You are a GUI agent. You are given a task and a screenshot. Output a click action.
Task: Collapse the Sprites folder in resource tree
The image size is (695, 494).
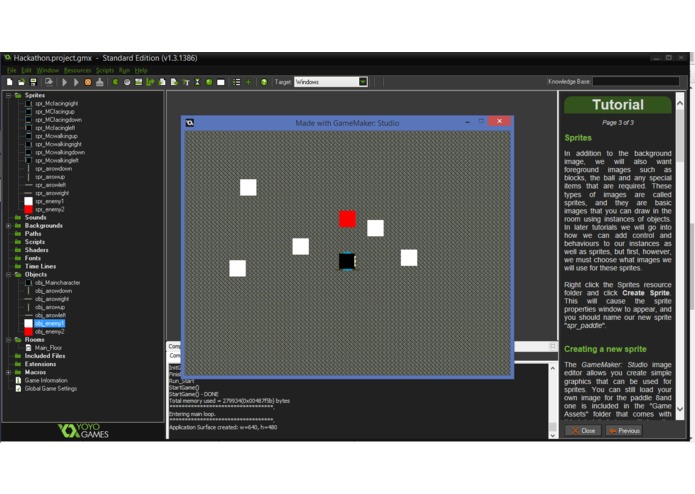(x=8, y=95)
